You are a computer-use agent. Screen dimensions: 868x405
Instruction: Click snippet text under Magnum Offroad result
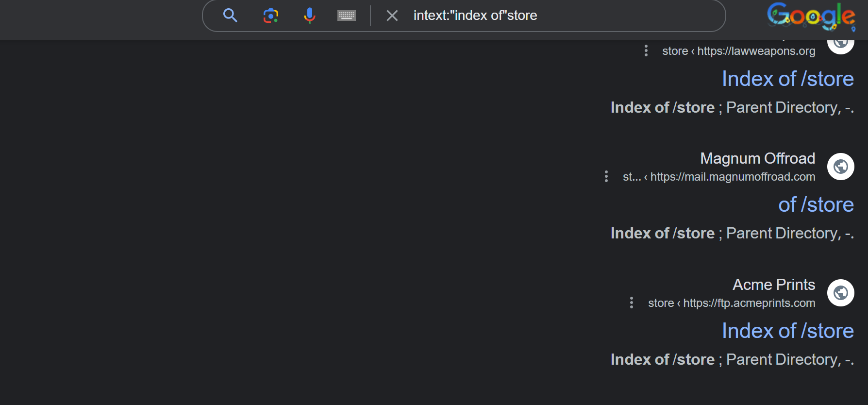(732, 233)
